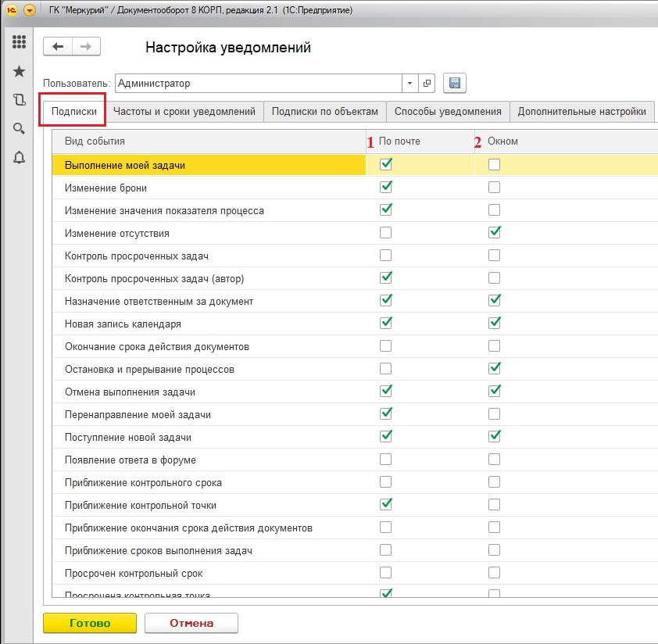The width and height of the screenshot is (658, 644).
Task: Enable window notification for "Контроль просроченных задач"
Action: (x=494, y=256)
